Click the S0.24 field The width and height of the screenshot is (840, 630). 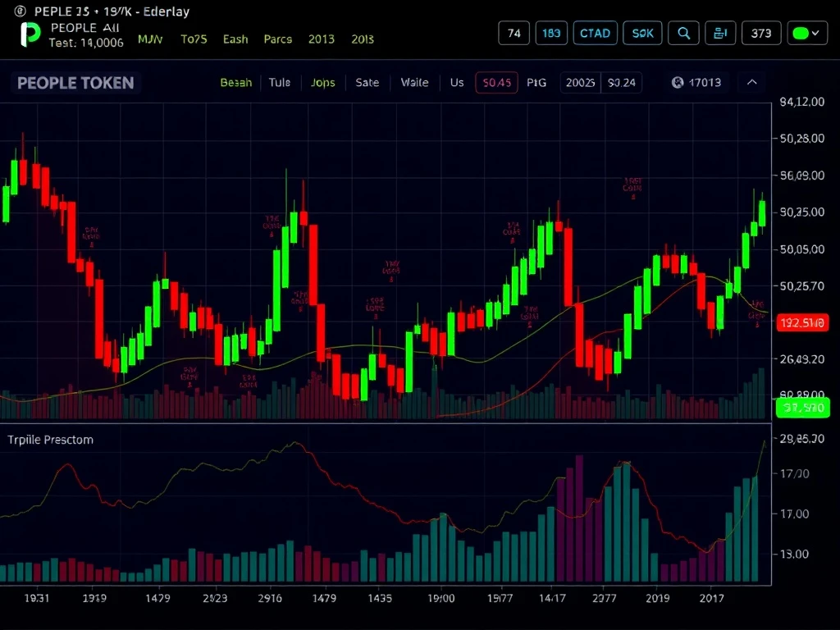(622, 83)
